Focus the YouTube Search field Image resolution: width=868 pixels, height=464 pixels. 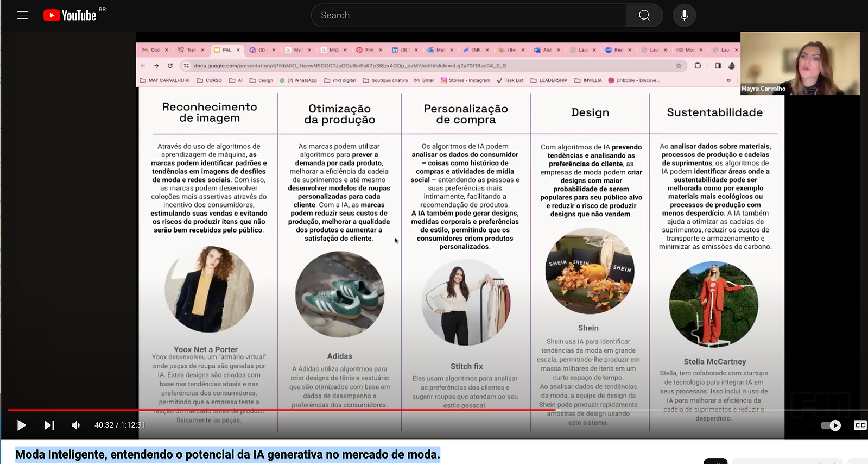[x=468, y=15]
